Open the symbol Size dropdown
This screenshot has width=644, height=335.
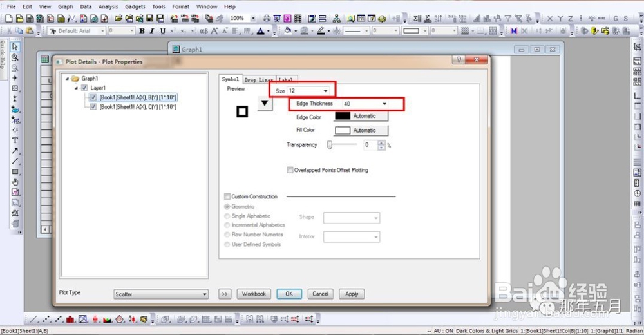(325, 91)
